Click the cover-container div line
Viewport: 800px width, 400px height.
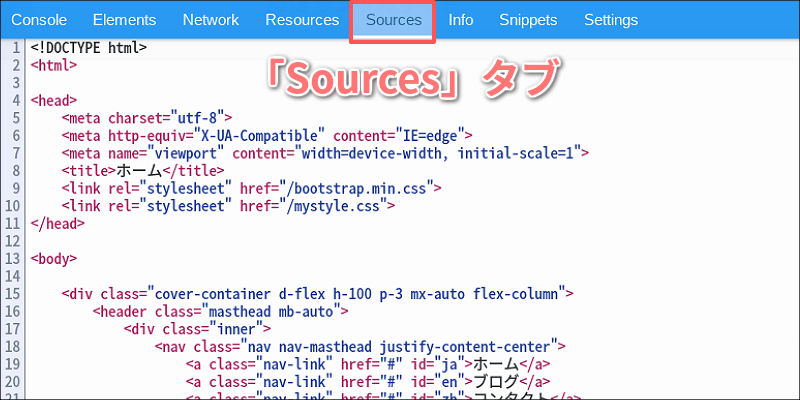(318, 294)
